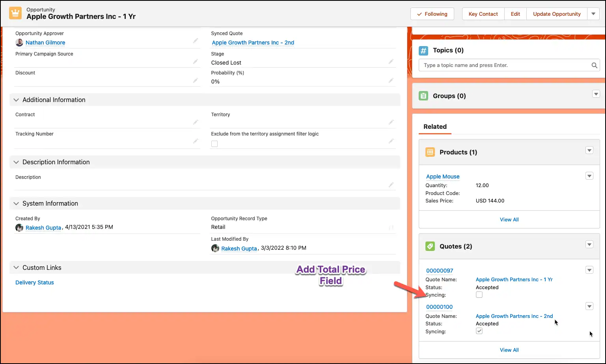Click the topic name input field
The height and width of the screenshot is (364, 606).
click(x=505, y=65)
